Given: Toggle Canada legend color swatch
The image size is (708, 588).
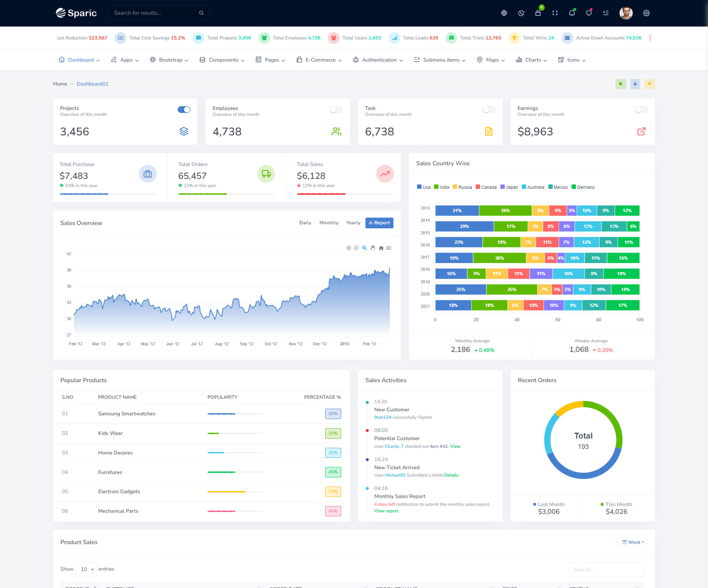Looking at the screenshot, I should 478,187.
